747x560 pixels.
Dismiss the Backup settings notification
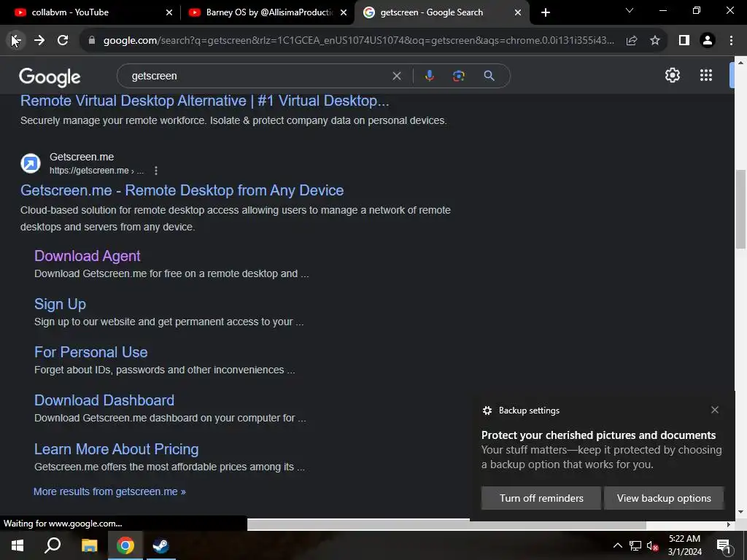(x=715, y=410)
